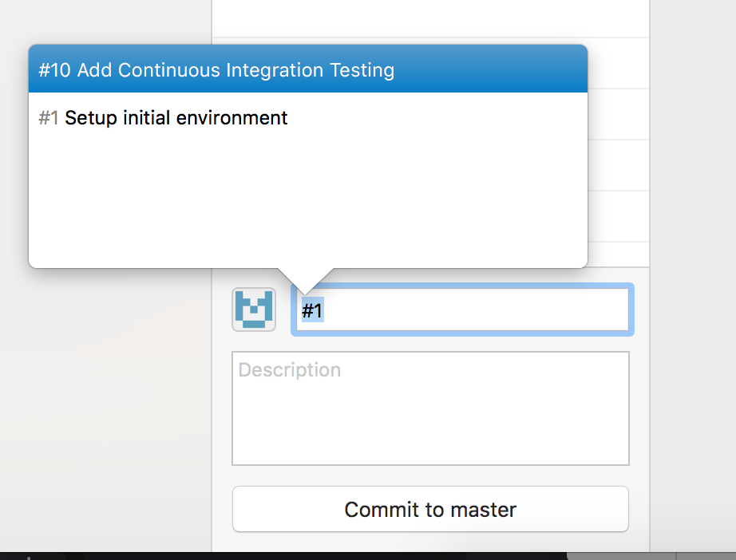Click the empty list row right of Setup initial environment
Screen dimensions: 736x560
(x=619, y=114)
